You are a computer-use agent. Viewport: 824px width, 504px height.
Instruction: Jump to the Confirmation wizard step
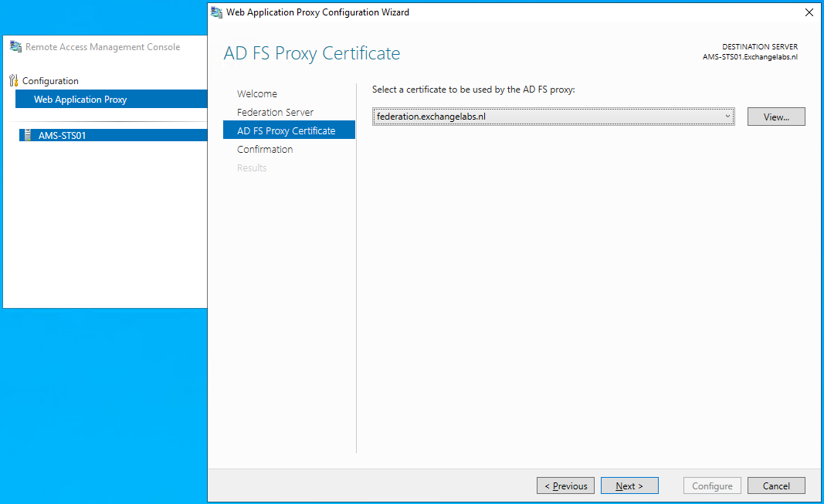point(265,149)
